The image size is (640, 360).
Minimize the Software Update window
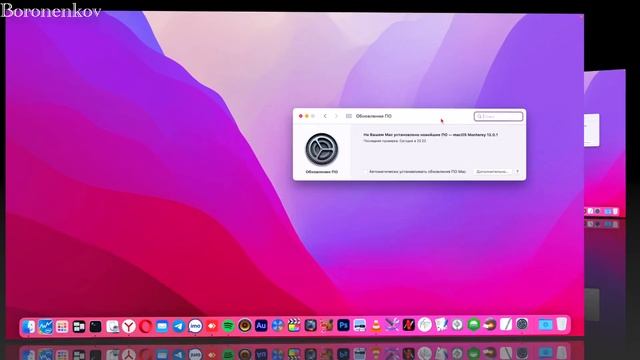click(307, 116)
